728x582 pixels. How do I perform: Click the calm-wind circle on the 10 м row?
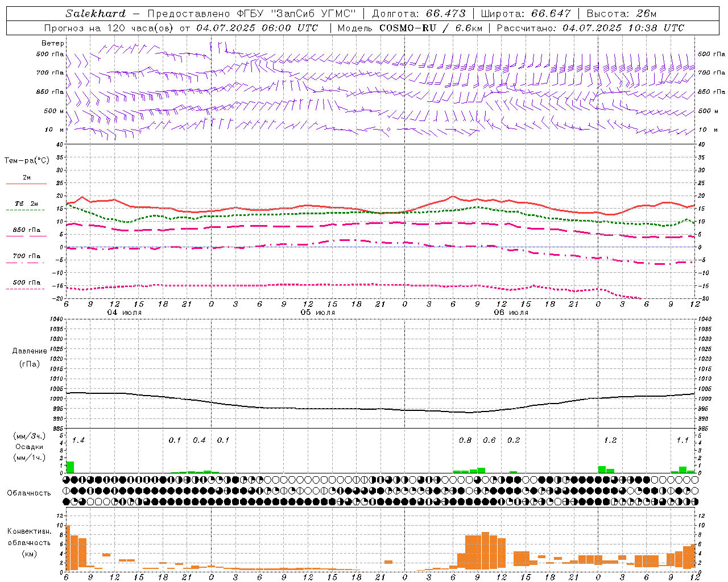click(x=388, y=130)
